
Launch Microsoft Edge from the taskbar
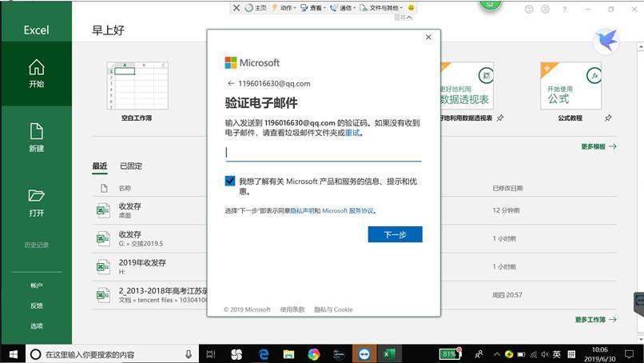(263, 354)
